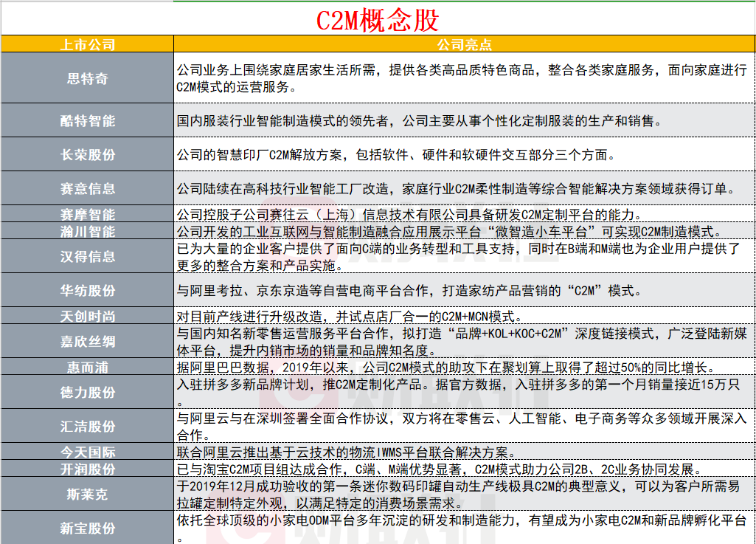
Task: Click the description '对目前产线进行升级改造'
Action: point(465,316)
